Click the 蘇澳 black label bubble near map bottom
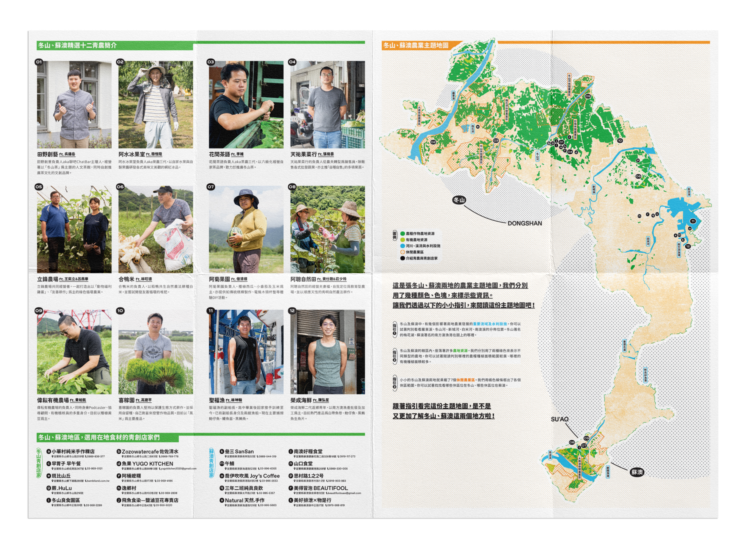This screenshot has height=560, width=747. click(x=637, y=472)
